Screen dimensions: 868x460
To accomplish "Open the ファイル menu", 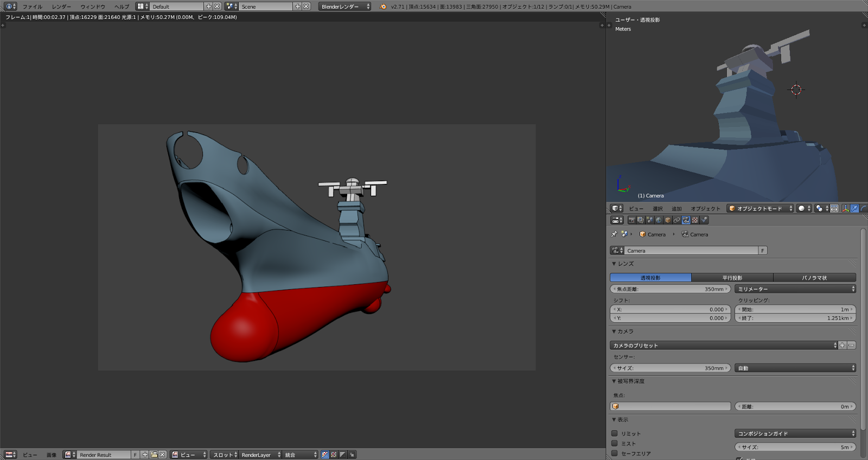I will tap(33, 7).
